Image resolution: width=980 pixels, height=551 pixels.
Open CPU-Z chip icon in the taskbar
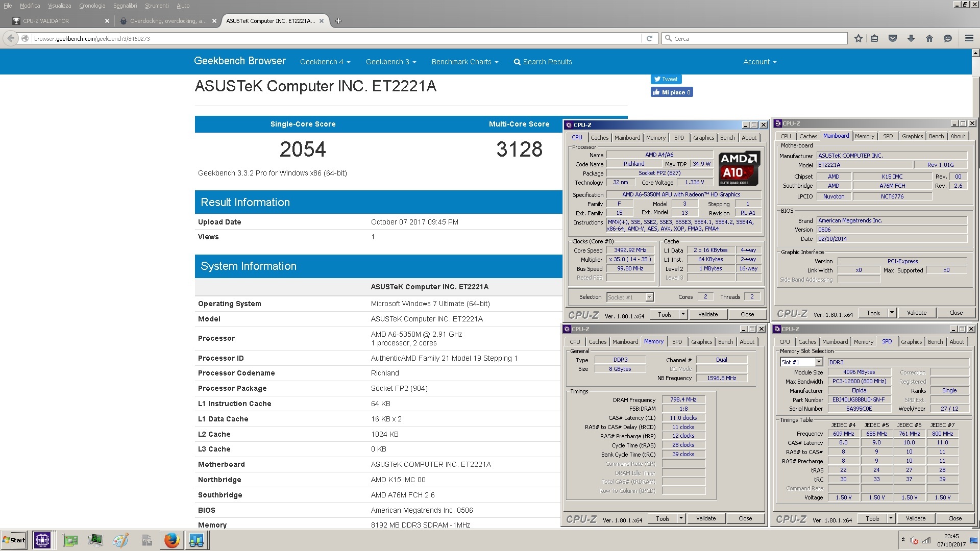[x=42, y=540]
